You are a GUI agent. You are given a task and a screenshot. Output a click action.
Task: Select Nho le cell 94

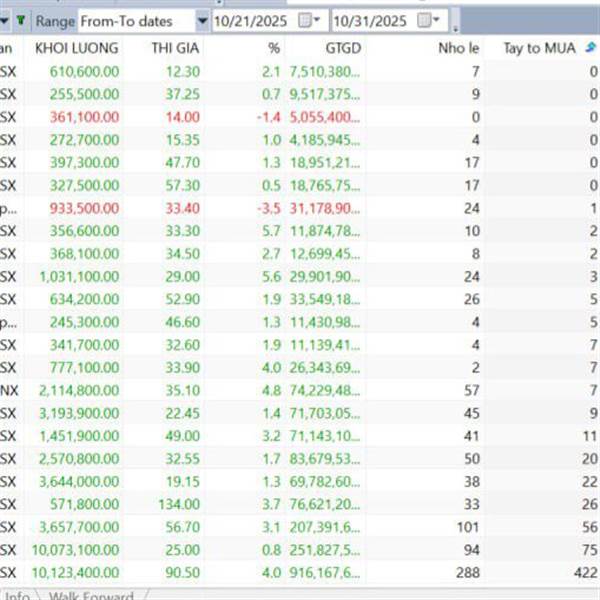(471, 550)
